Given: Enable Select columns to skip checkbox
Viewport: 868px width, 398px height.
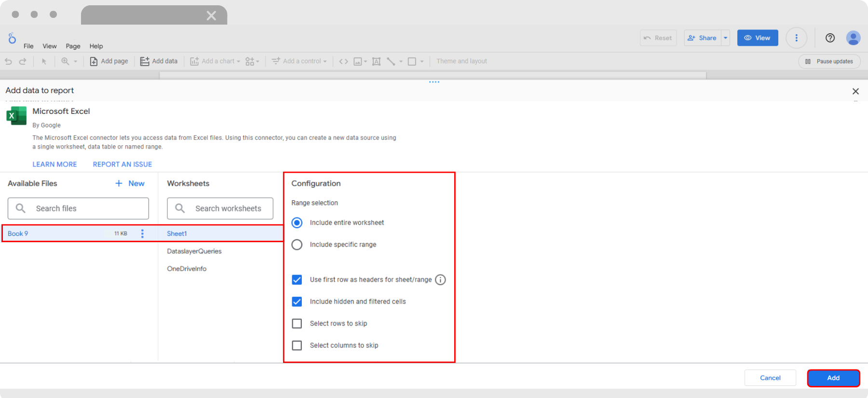Looking at the screenshot, I should pyautogui.click(x=297, y=345).
